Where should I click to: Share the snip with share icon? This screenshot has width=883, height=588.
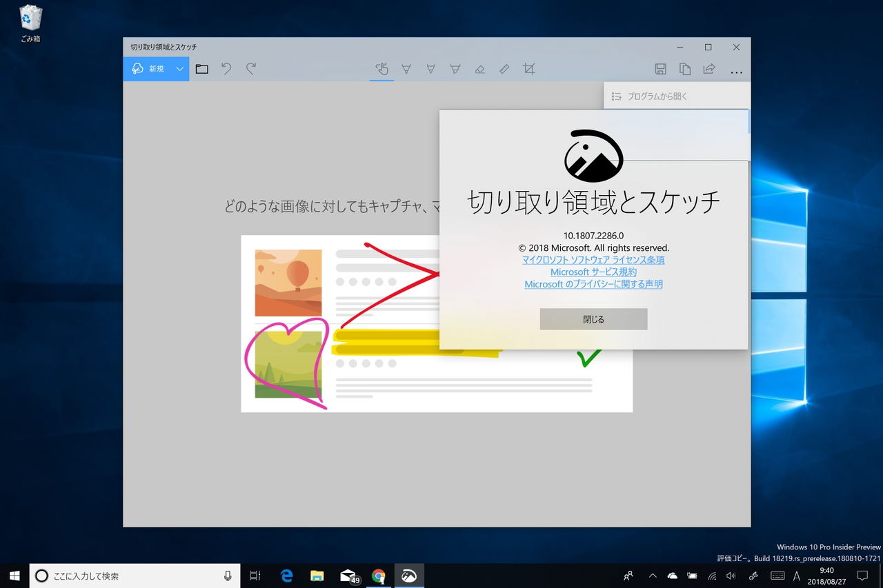pos(709,69)
